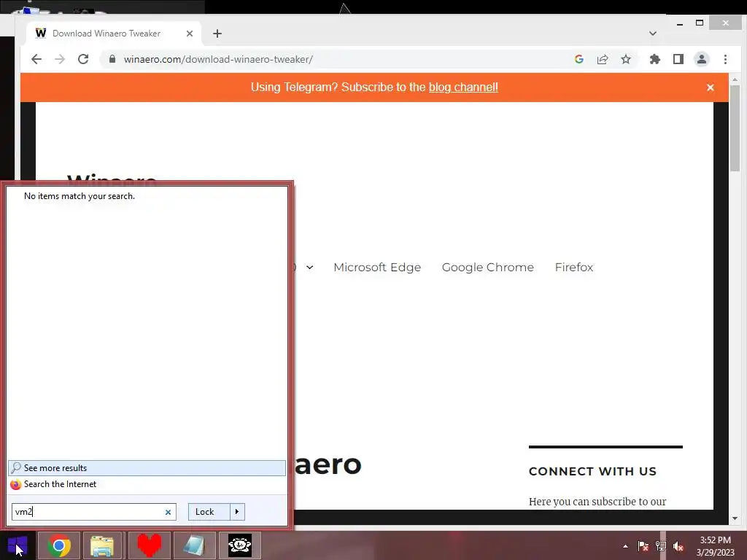Share this page using the share icon

(x=602, y=59)
